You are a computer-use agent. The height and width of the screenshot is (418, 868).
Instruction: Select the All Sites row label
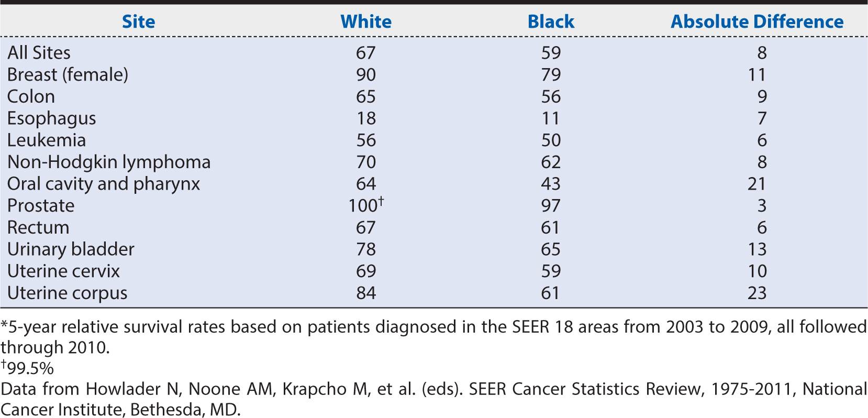tap(39, 52)
